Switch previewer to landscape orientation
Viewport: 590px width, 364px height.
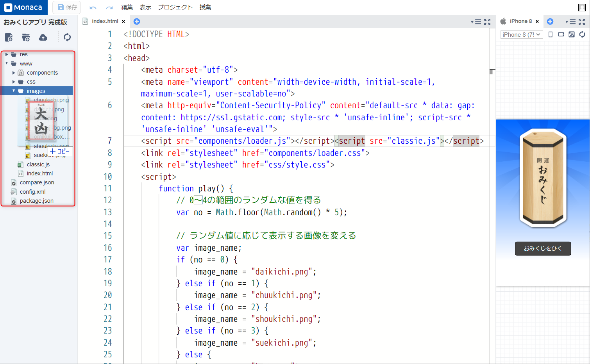(x=561, y=34)
